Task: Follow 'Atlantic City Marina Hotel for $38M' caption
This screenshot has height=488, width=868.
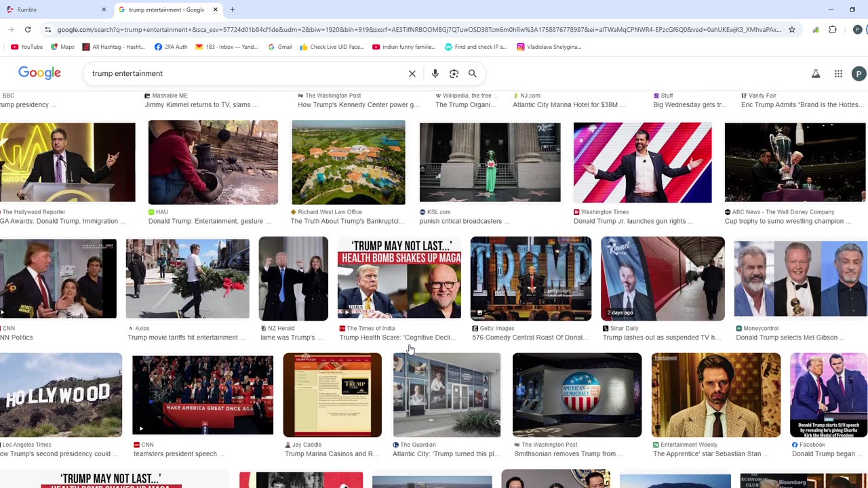Action: [569, 105]
